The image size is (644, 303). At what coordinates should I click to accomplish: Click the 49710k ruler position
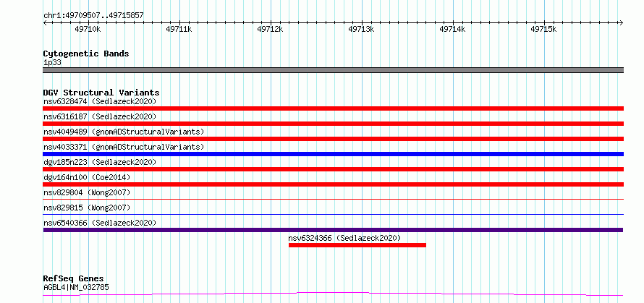(x=88, y=29)
